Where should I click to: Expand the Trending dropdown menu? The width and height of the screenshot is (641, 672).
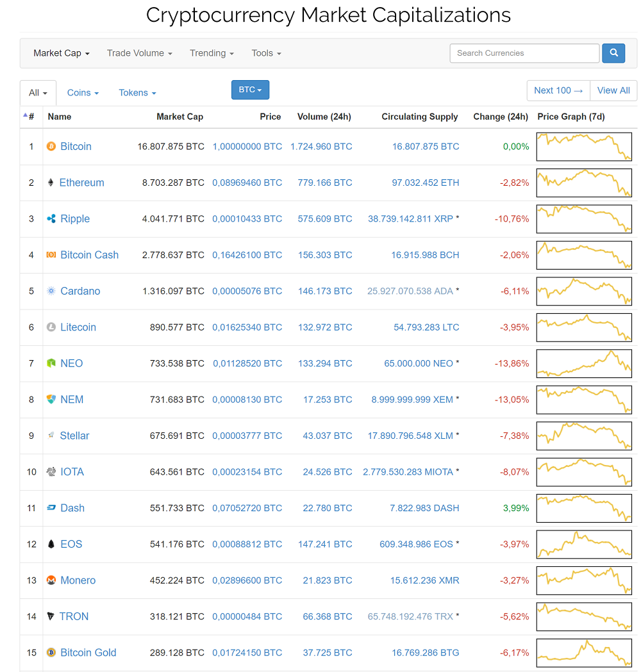[x=212, y=53]
